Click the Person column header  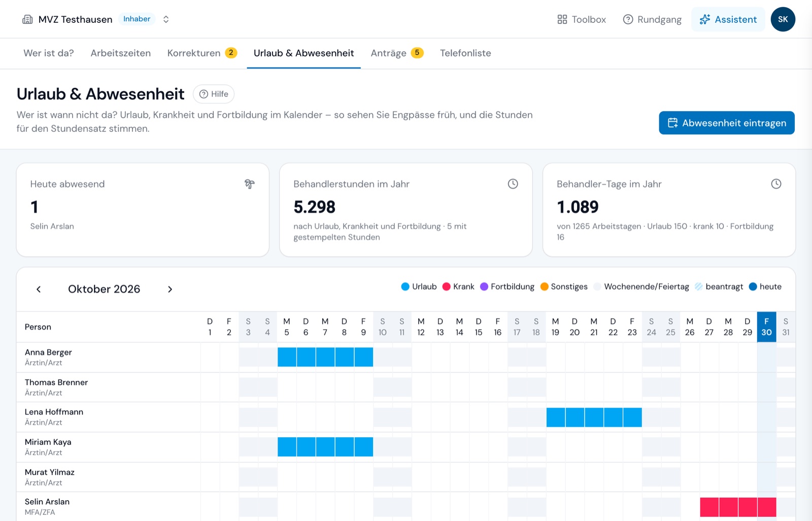38,327
